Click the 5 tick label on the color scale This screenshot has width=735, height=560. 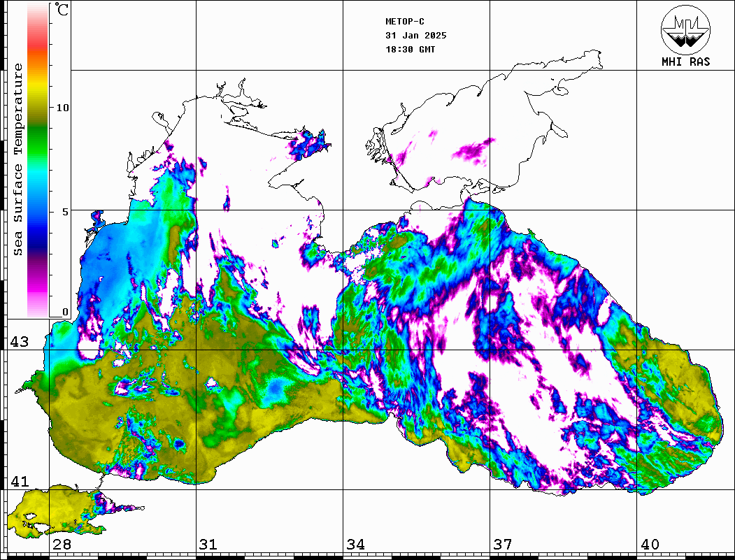(65, 211)
